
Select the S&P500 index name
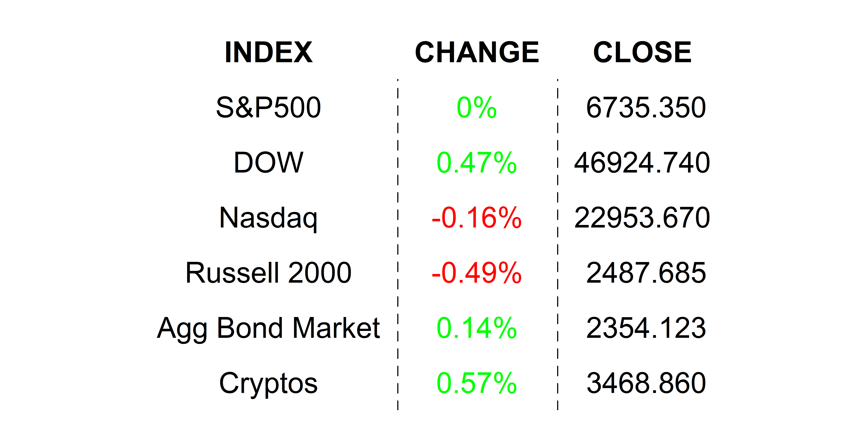tap(268, 107)
